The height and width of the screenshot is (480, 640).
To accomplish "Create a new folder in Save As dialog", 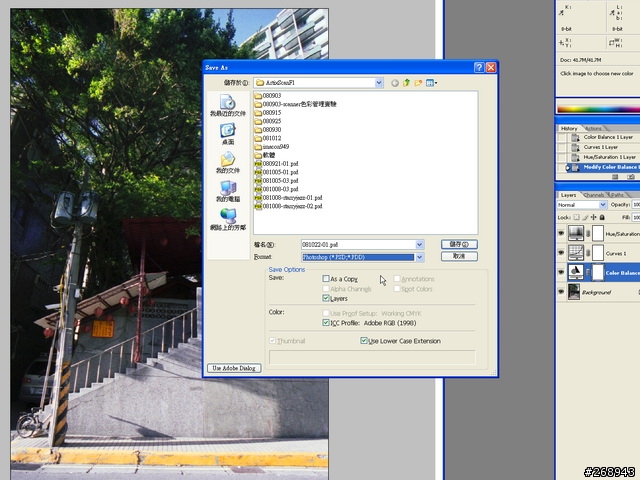I will (x=418, y=83).
